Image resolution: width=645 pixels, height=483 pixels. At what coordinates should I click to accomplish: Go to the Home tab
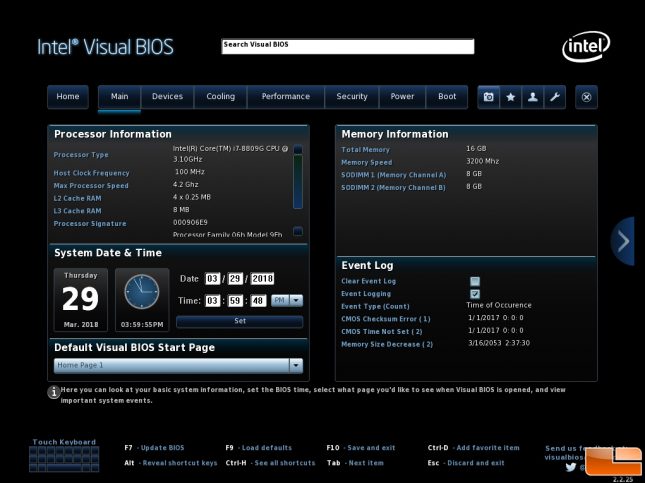[68, 97]
